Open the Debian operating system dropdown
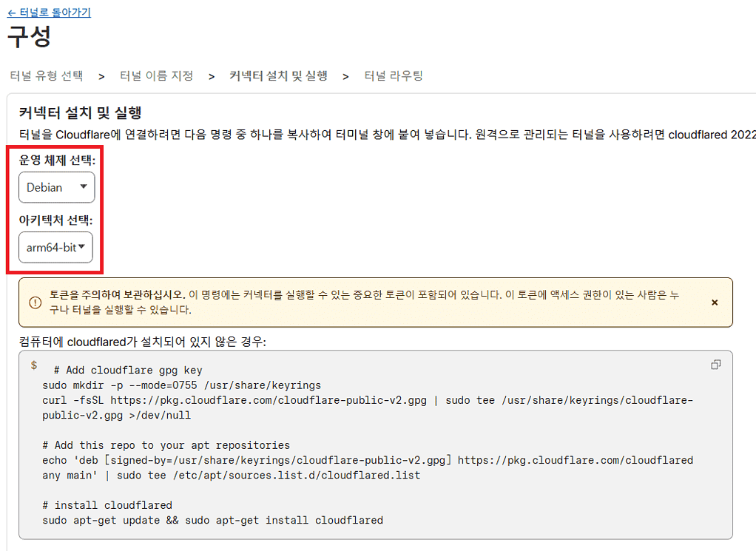 point(56,187)
